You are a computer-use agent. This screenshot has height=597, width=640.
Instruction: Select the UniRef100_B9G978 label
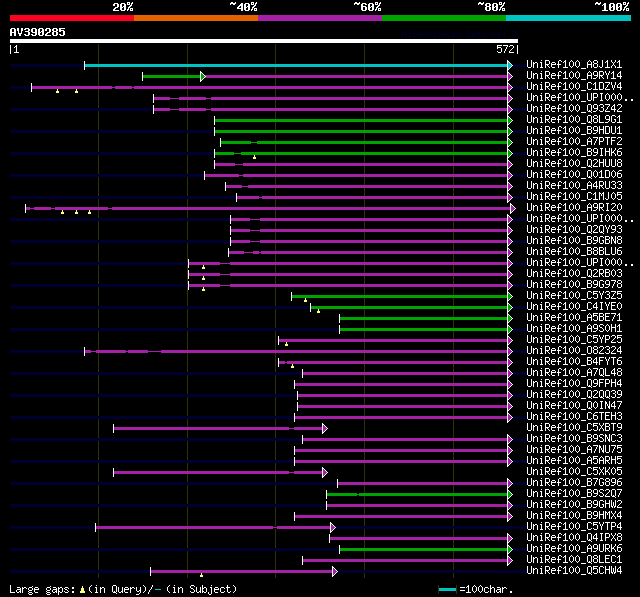coord(574,284)
